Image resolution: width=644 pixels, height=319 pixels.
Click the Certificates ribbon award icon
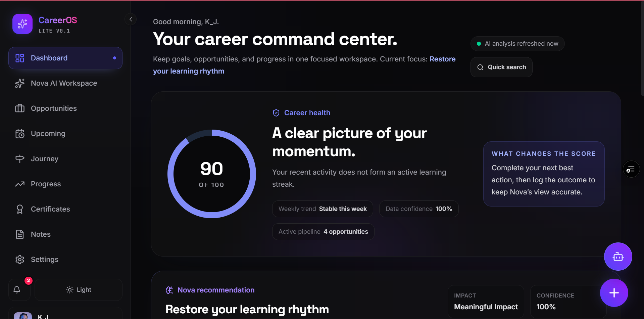(x=20, y=209)
